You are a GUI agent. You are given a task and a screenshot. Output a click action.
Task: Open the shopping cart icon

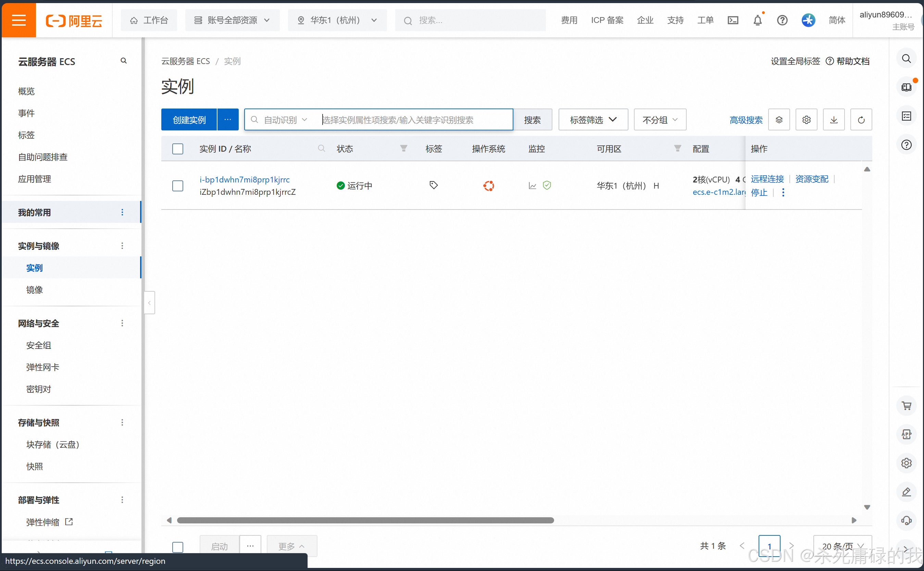[906, 406]
